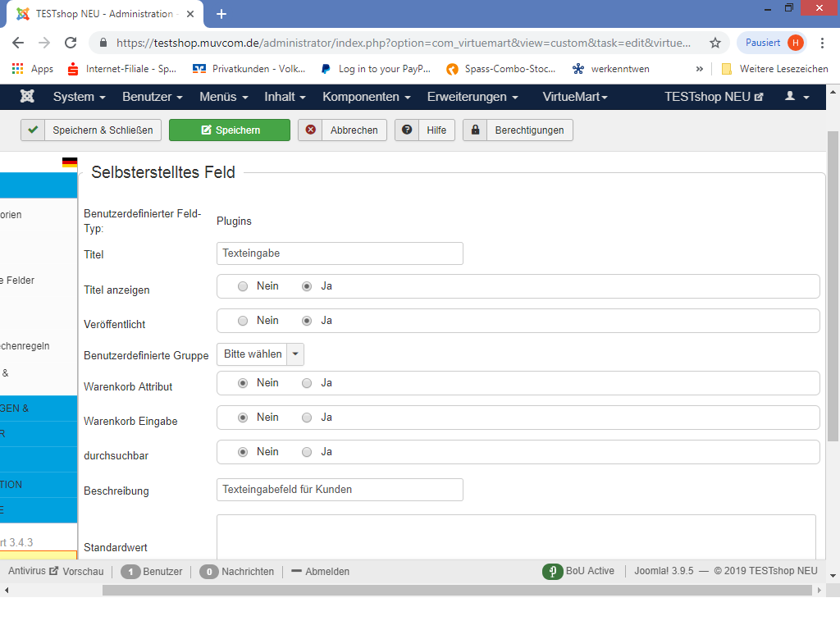Image resolution: width=840 pixels, height=630 pixels.
Task: Set Warenkorb Attribut to Ja
Action: pyautogui.click(x=307, y=383)
